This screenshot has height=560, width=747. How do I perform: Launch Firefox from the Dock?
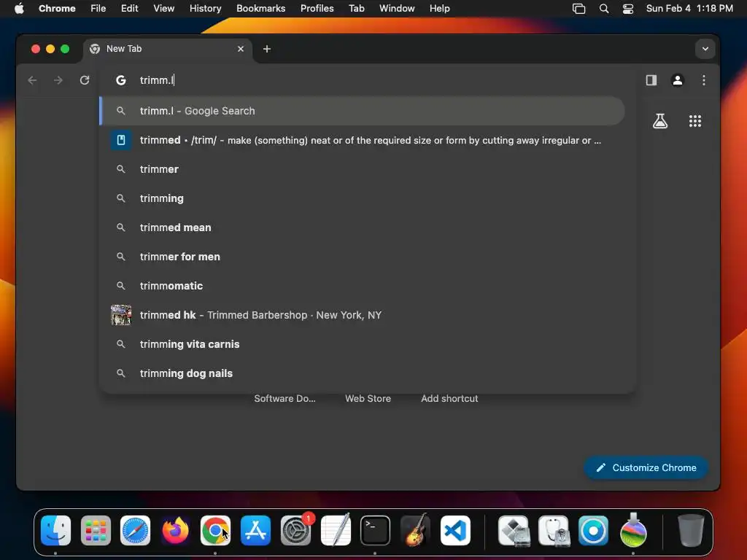(175, 531)
